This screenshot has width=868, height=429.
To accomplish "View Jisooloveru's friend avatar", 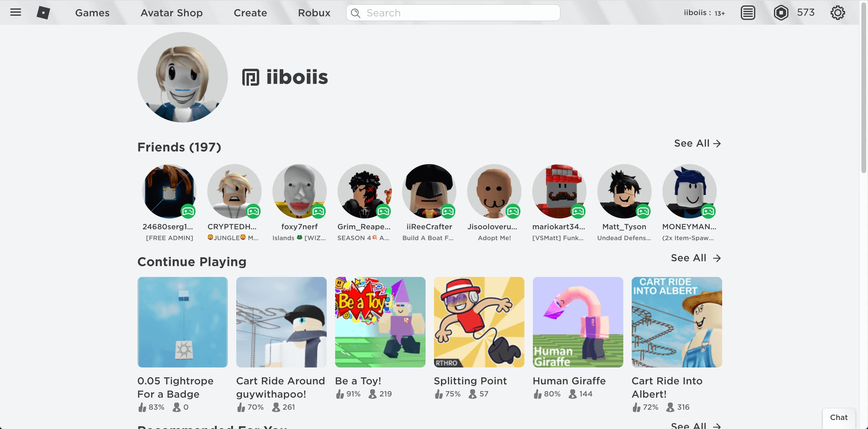I will tap(494, 191).
